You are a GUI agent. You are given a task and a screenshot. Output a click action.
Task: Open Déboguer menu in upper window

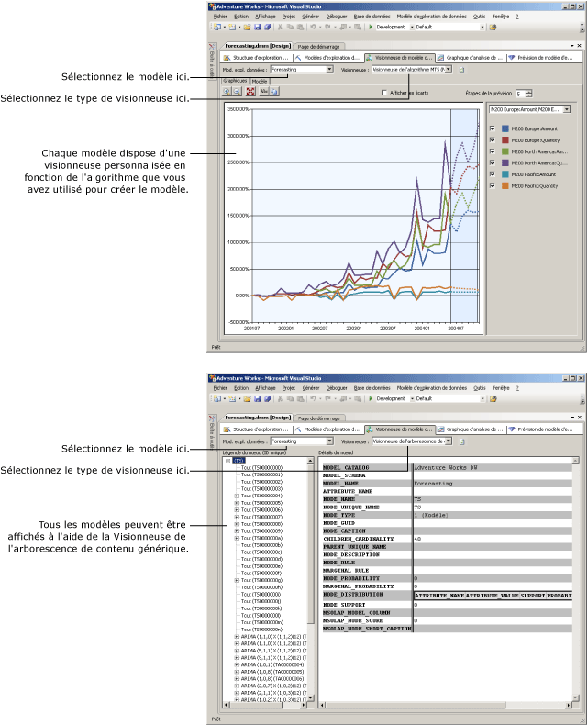coord(336,17)
